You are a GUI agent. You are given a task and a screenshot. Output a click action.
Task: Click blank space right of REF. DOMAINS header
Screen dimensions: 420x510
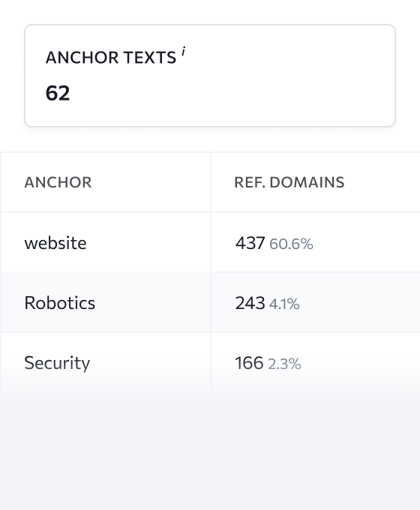382,182
